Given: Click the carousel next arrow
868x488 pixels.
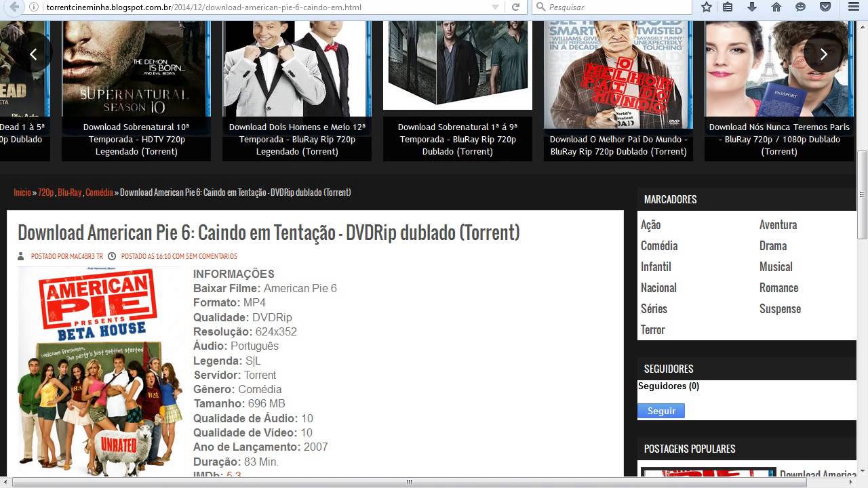Looking at the screenshot, I should [x=823, y=53].
